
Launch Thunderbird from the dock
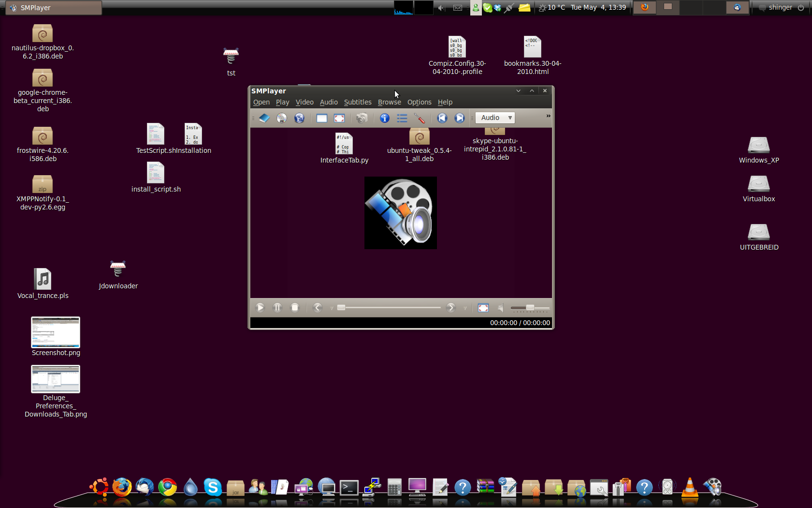(x=145, y=487)
